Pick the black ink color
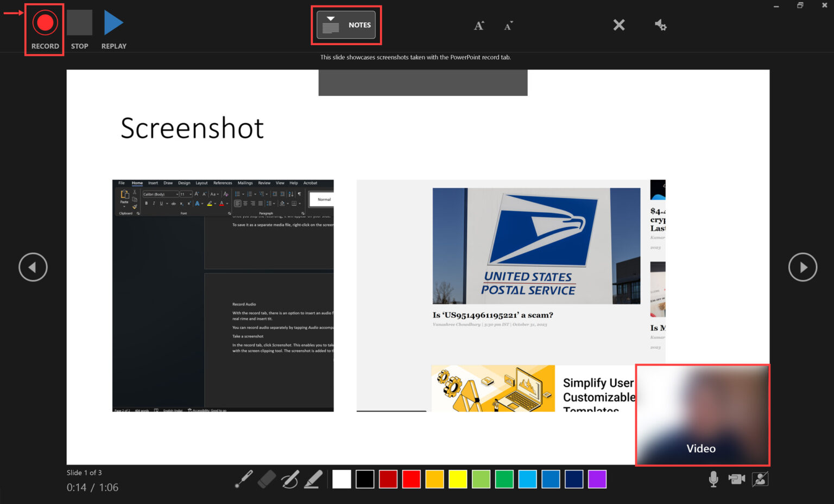834x504 pixels. click(365, 479)
